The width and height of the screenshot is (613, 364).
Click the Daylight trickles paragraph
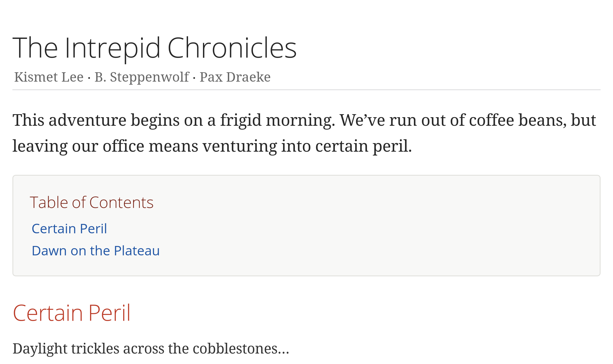point(151,349)
